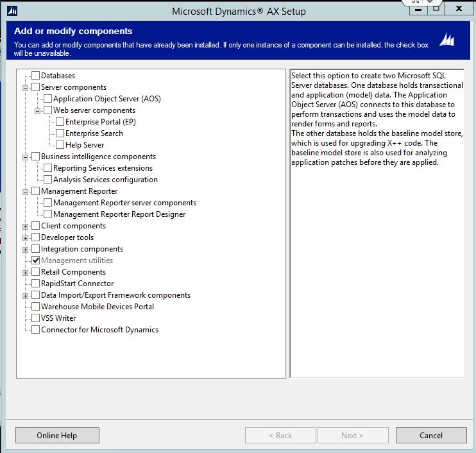Click the Dynamics logo in blue header

tap(447, 40)
